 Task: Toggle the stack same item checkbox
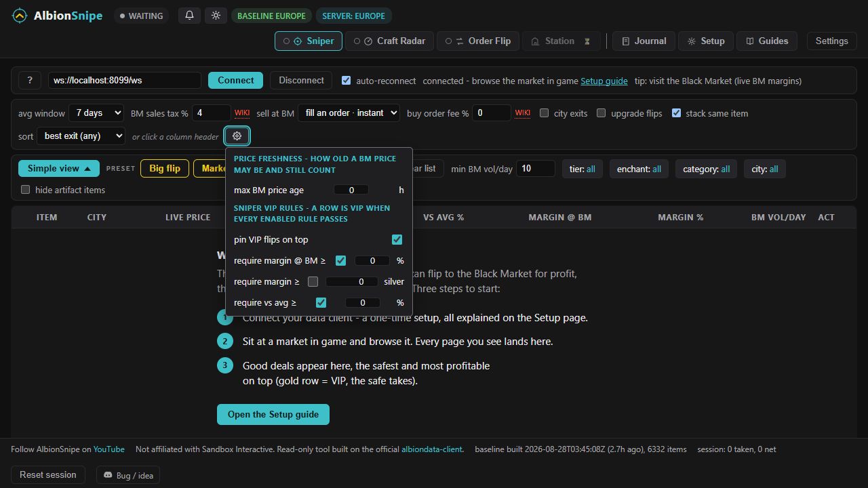click(676, 113)
